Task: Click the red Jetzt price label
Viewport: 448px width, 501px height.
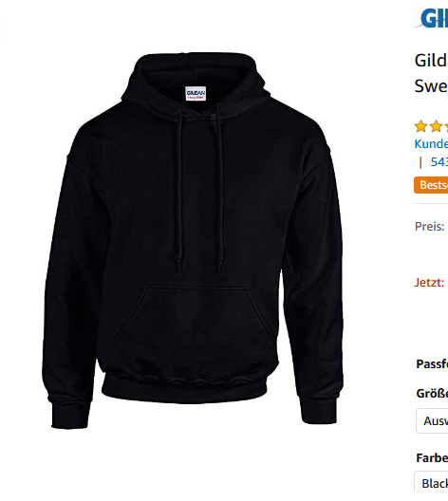Action: [x=429, y=283]
